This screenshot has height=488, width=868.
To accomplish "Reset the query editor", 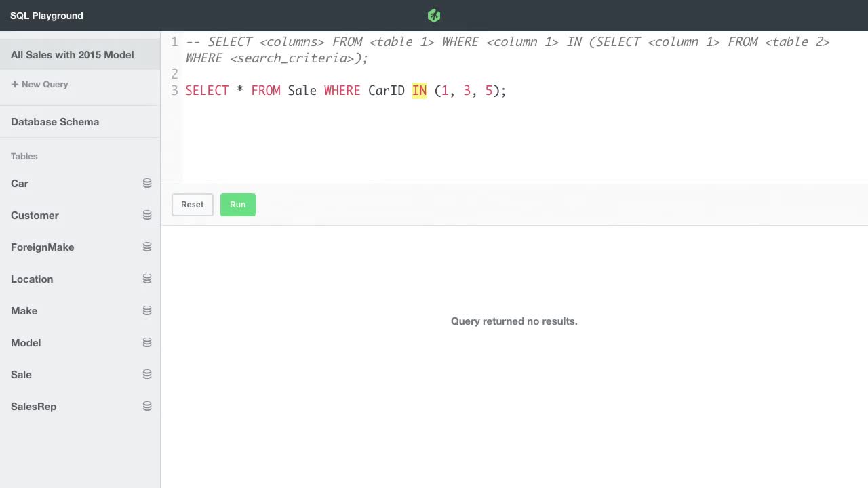I will point(192,204).
